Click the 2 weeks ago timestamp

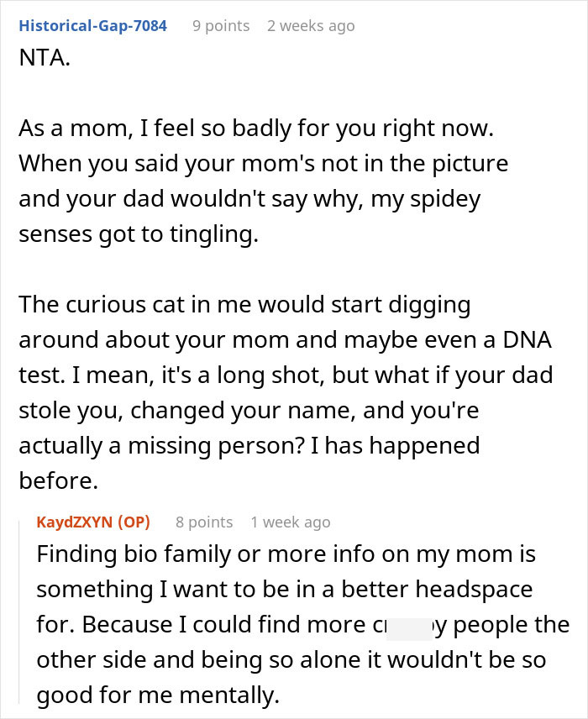tap(311, 26)
